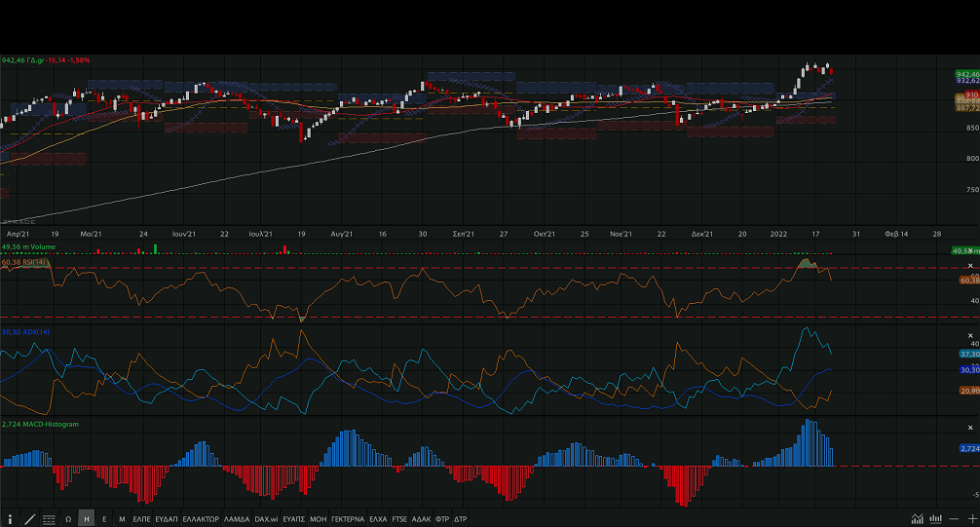Select the line drawing tool
Screen dimensions: 980x527
pyautogui.click(x=29, y=519)
